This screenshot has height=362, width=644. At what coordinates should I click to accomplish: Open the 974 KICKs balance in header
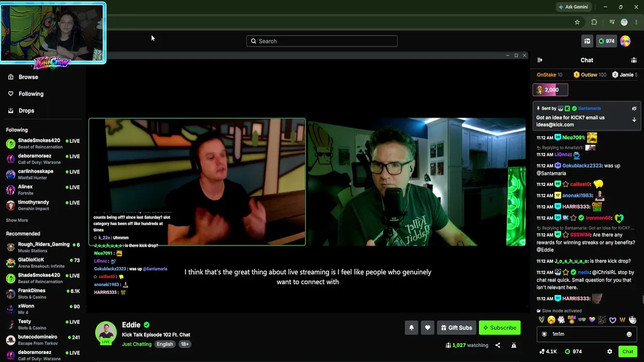pos(606,41)
